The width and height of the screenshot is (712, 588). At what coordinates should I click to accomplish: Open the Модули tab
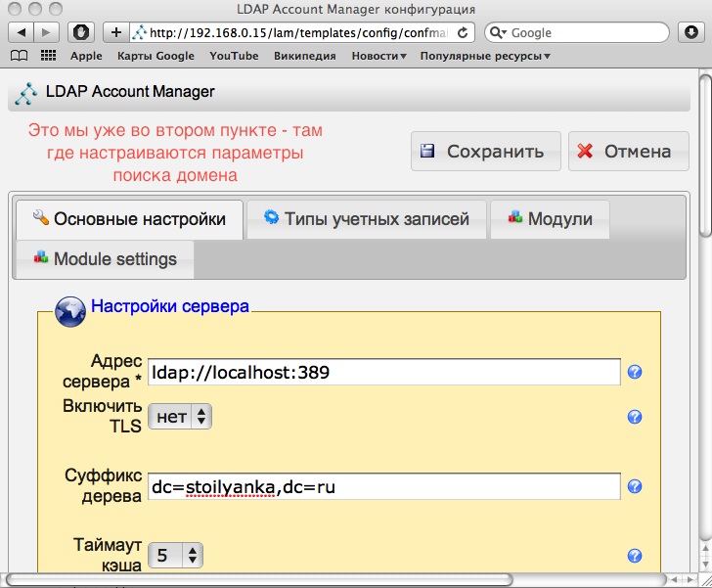click(550, 219)
